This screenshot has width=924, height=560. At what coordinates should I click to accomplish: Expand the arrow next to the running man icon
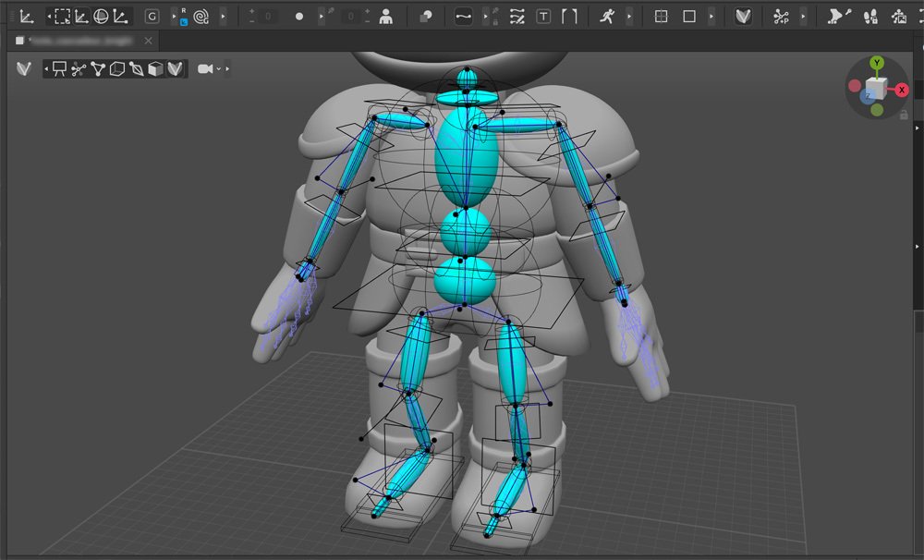pos(629,16)
